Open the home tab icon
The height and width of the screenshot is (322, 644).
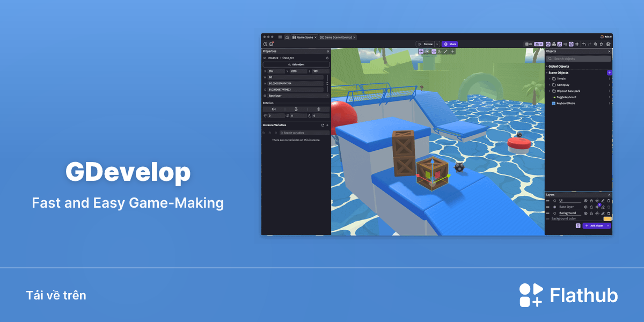point(287,38)
